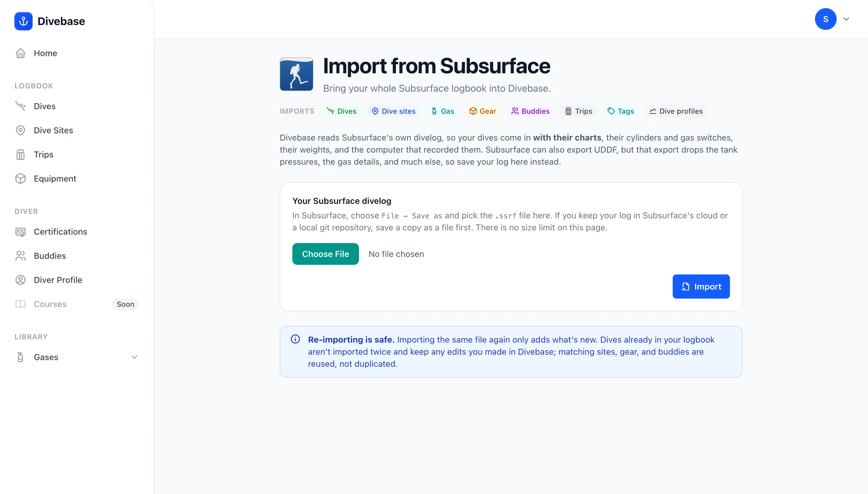Click the 'Bring your whole Subsurface logbook' subtitle
The image size is (868, 494).
tap(437, 88)
